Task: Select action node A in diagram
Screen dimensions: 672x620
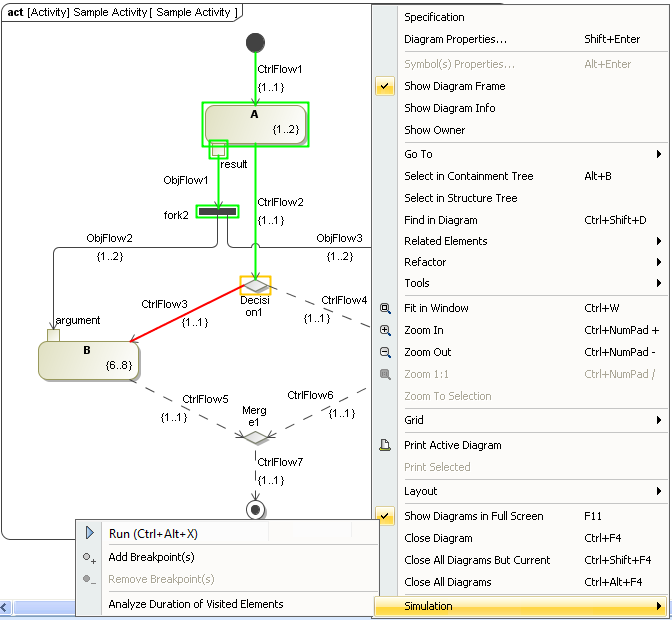Action: pyautogui.click(x=255, y=122)
